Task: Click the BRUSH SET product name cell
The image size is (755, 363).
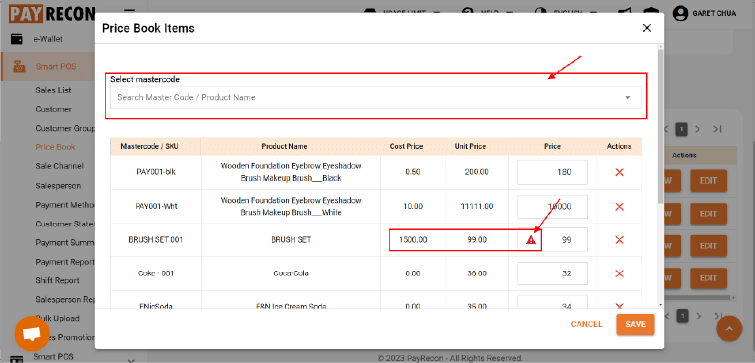Action: pyautogui.click(x=291, y=240)
